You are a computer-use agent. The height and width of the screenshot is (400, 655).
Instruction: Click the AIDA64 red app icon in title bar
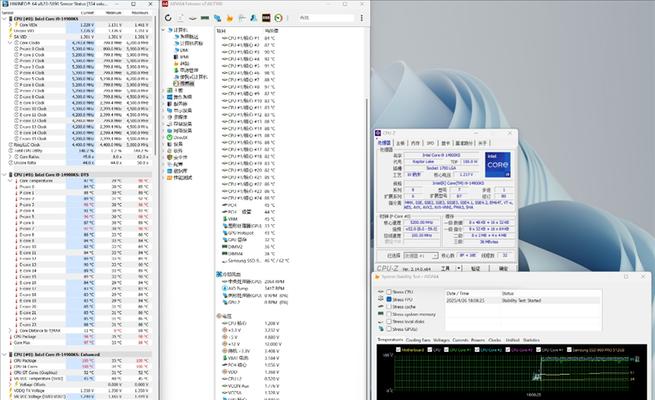[165, 4]
